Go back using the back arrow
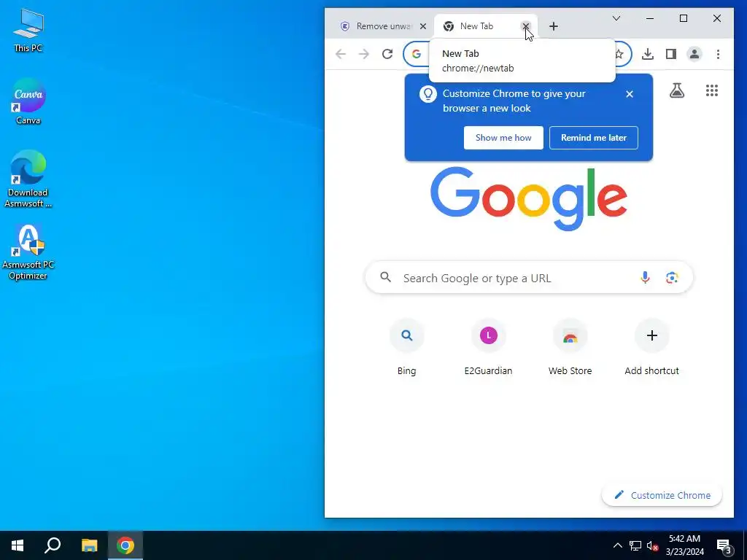The height and width of the screenshot is (560, 747). 341,54
